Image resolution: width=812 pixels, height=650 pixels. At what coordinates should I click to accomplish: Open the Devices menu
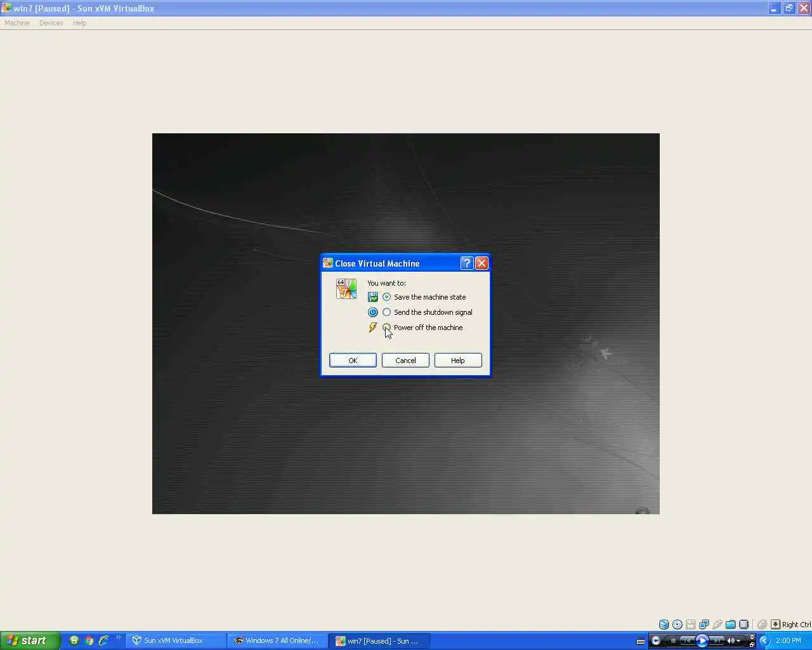point(51,23)
